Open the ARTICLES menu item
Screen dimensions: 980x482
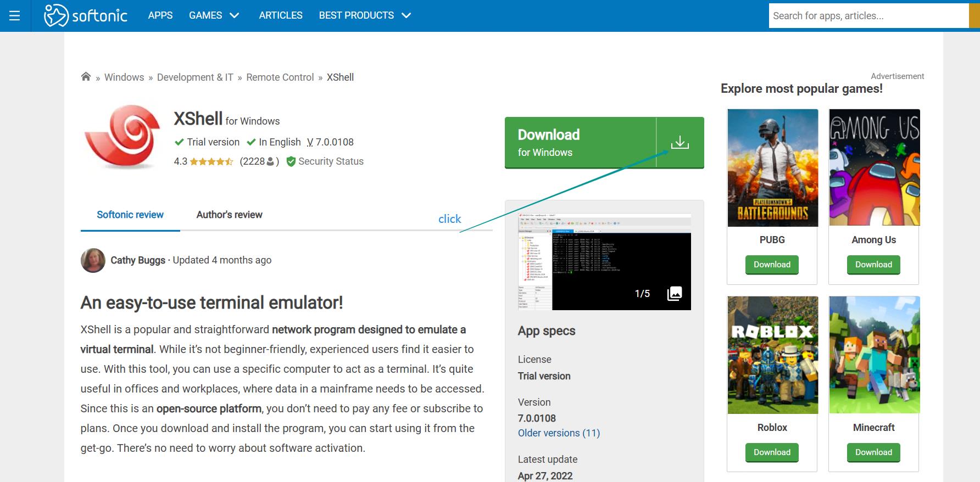281,15
